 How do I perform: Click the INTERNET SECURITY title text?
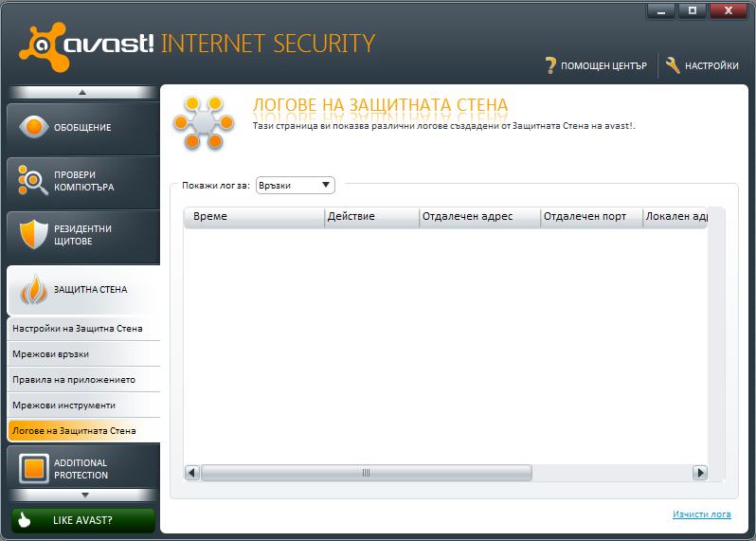[267, 44]
